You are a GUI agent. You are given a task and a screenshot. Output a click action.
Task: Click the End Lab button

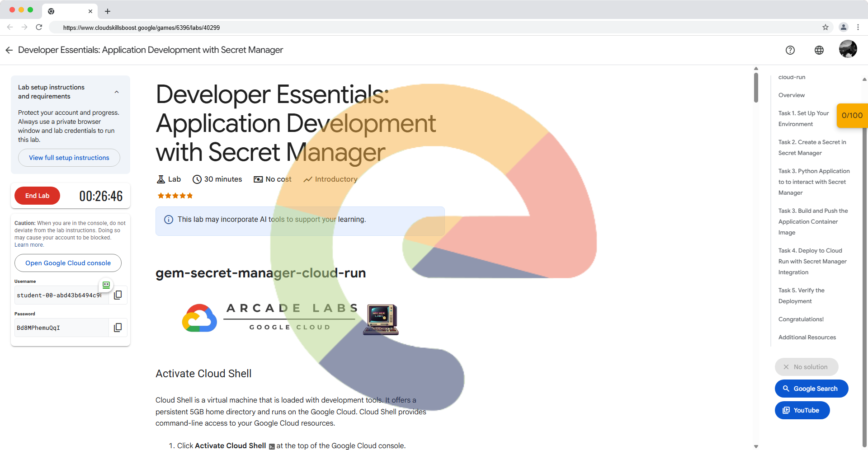tap(37, 196)
